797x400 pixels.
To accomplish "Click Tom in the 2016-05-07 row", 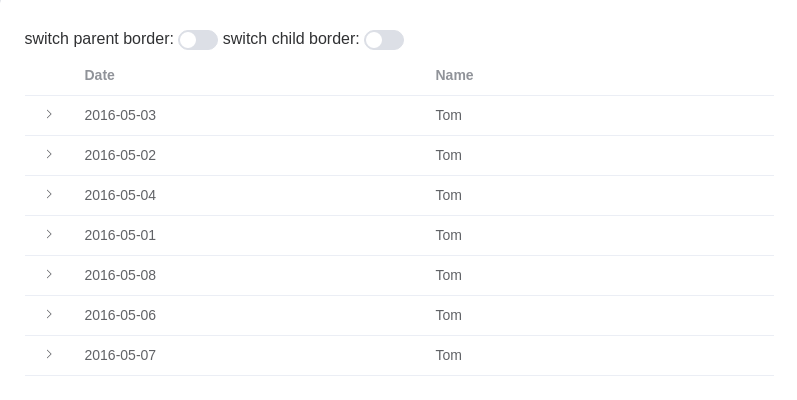I will pyautogui.click(x=449, y=355).
